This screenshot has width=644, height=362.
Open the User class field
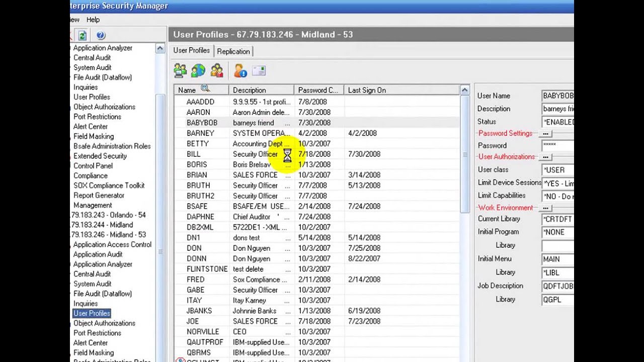(557, 169)
